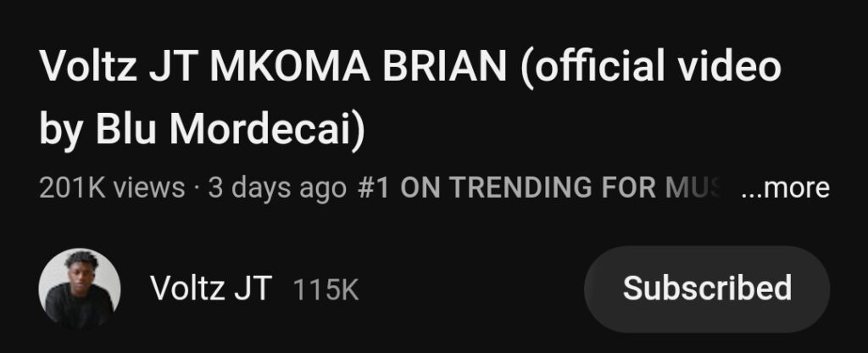The width and height of the screenshot is (868, 353).
Task: Expand the description with ...more
Action: pos(785,188)
